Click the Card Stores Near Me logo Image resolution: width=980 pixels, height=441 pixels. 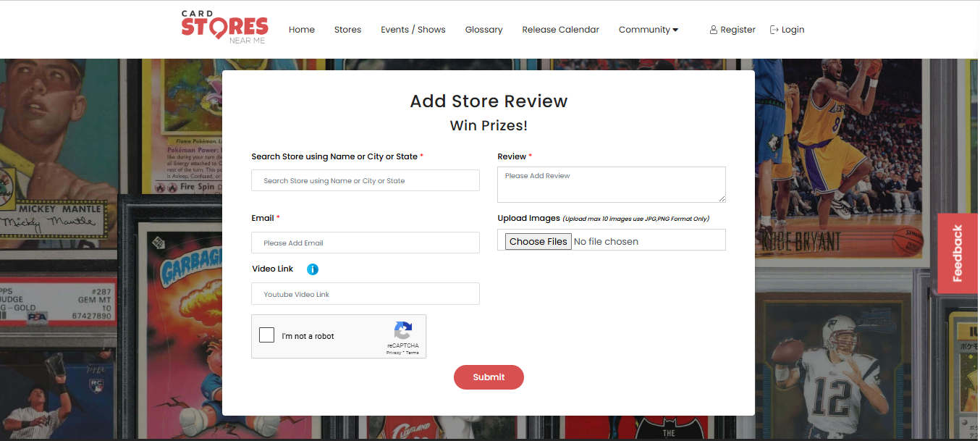224,28
